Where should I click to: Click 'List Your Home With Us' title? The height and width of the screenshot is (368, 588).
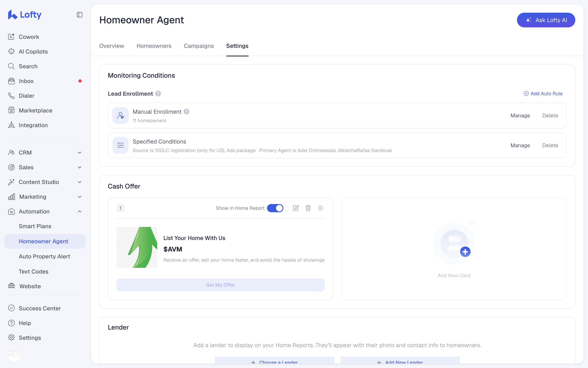(x=194, y=238)
